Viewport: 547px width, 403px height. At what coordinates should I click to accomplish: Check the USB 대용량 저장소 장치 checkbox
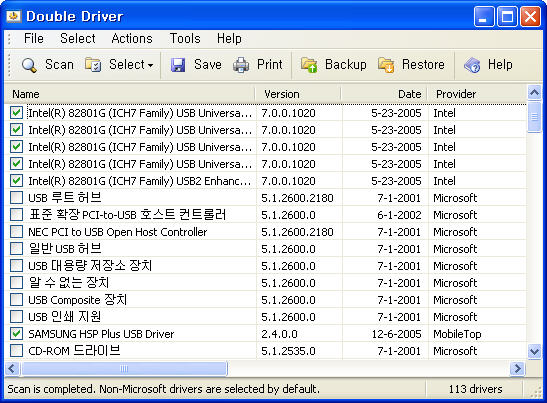tap(16, 266)
